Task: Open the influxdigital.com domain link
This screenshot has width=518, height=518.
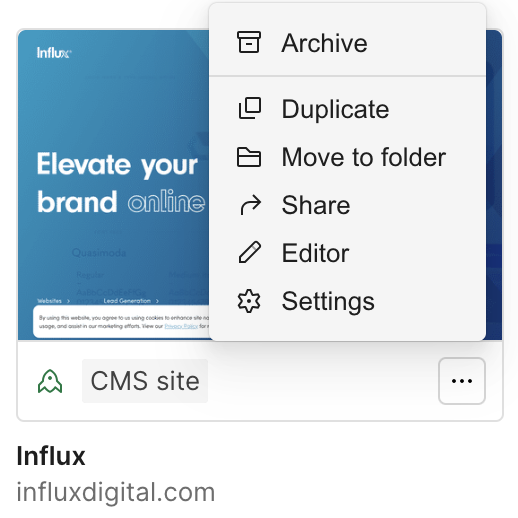Action: tap(116, 492)
